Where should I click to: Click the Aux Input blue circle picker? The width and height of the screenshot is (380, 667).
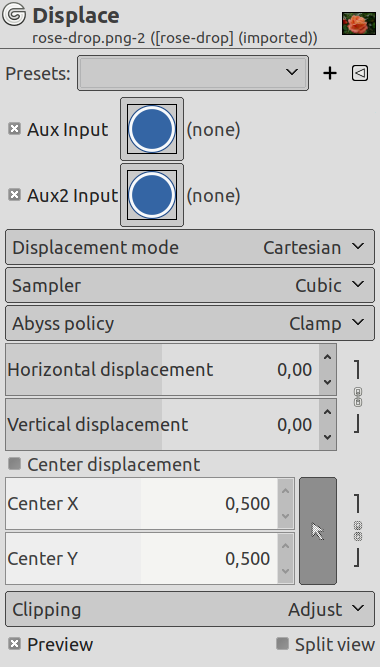152,129
